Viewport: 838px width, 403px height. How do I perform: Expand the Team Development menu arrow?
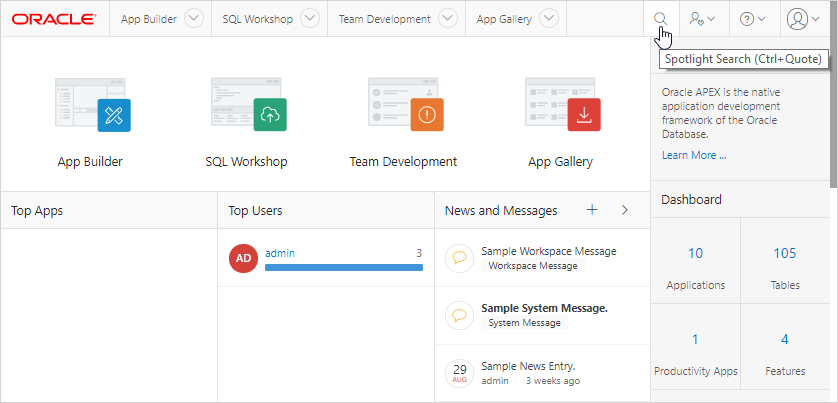tap(448, 19)
